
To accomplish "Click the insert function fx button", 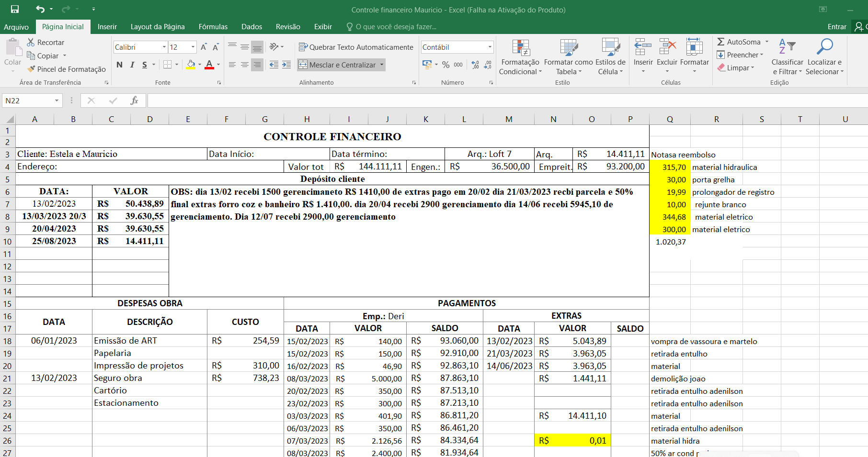I will [134, 100].
